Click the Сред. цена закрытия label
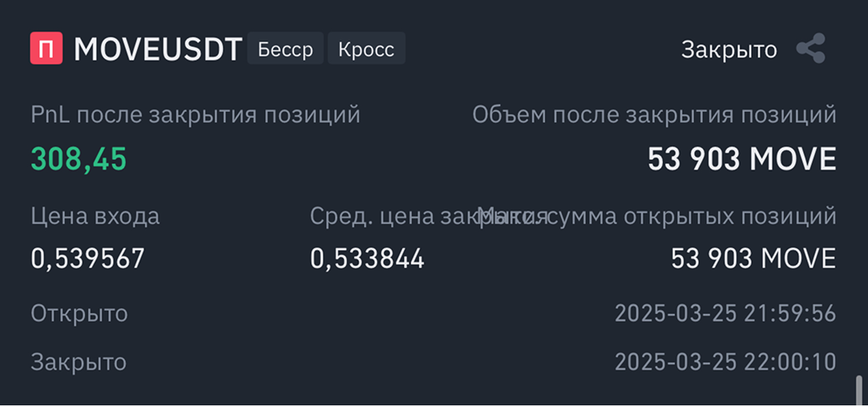 click(x=390, y=217)
